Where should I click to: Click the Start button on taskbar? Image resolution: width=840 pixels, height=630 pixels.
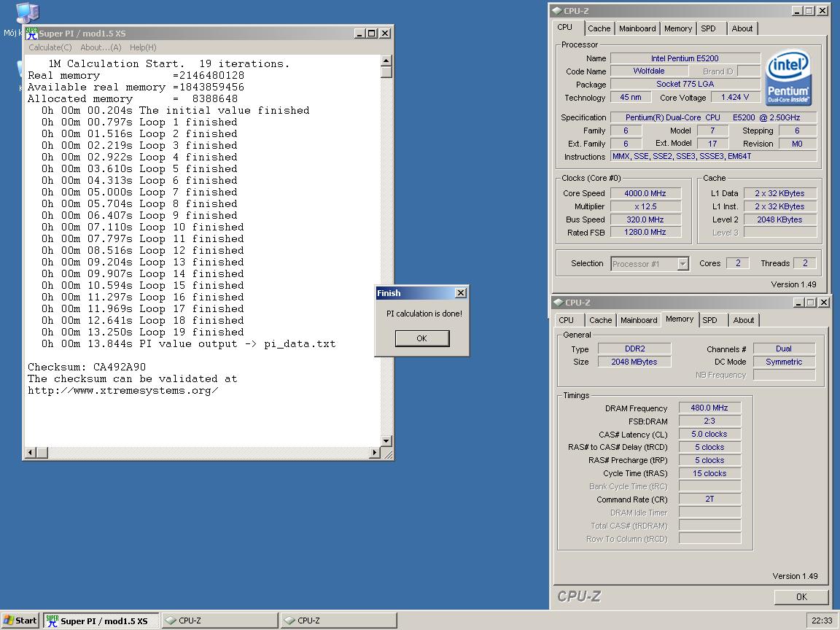[20, 621]
